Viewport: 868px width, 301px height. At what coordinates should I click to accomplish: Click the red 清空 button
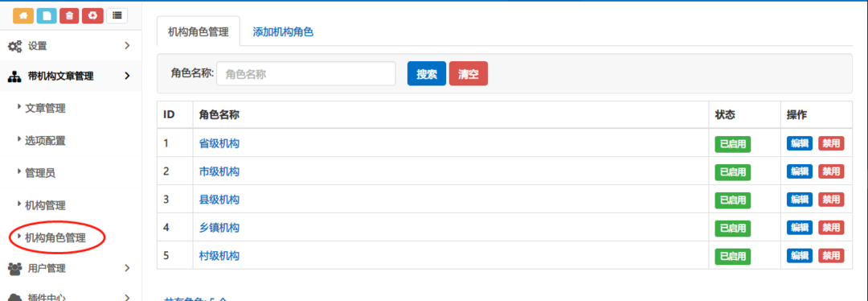469,74
